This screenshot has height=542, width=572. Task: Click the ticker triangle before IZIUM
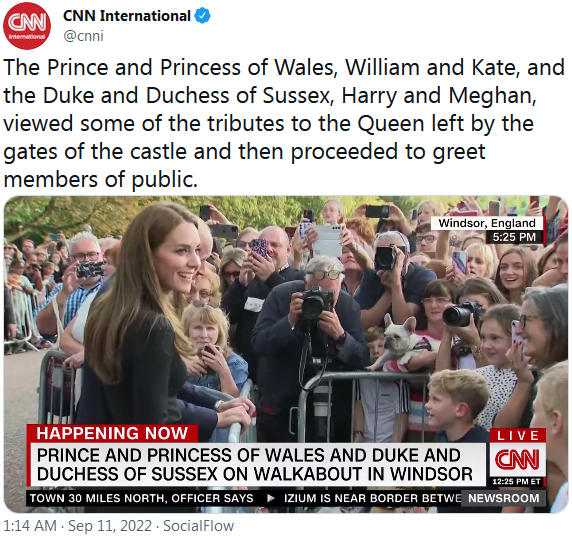pyautogui.click(x=271, y=498)
